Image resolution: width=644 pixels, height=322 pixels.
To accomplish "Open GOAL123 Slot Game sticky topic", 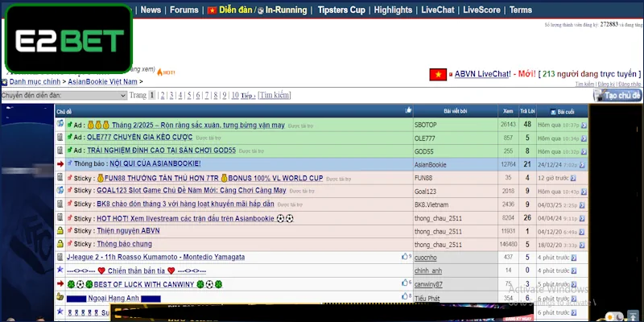I will click(x=192, y=191).
